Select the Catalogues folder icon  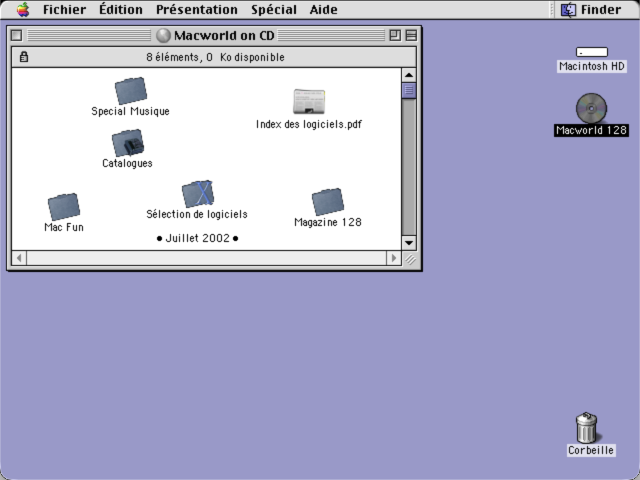click(x=128, y=143)
